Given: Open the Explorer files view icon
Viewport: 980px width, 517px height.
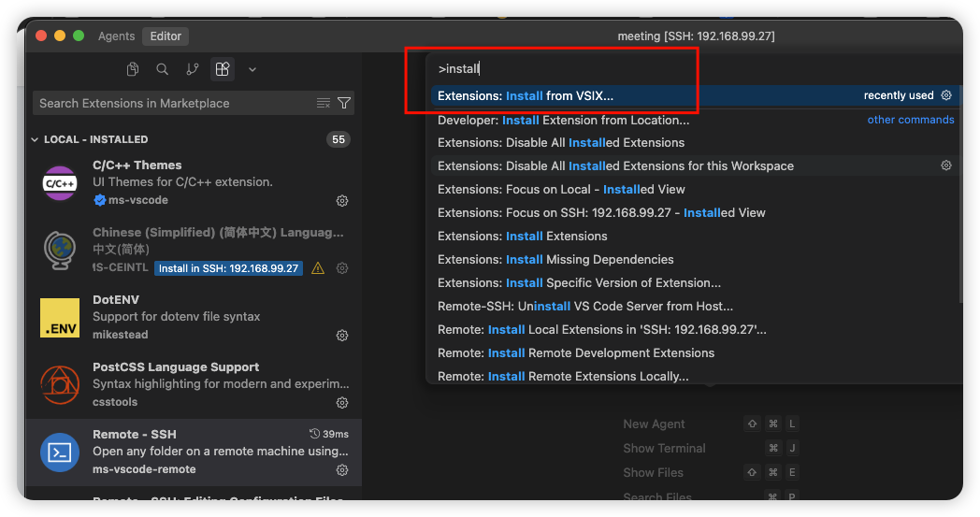Looking at the screenshot, I should click(134, 69).
